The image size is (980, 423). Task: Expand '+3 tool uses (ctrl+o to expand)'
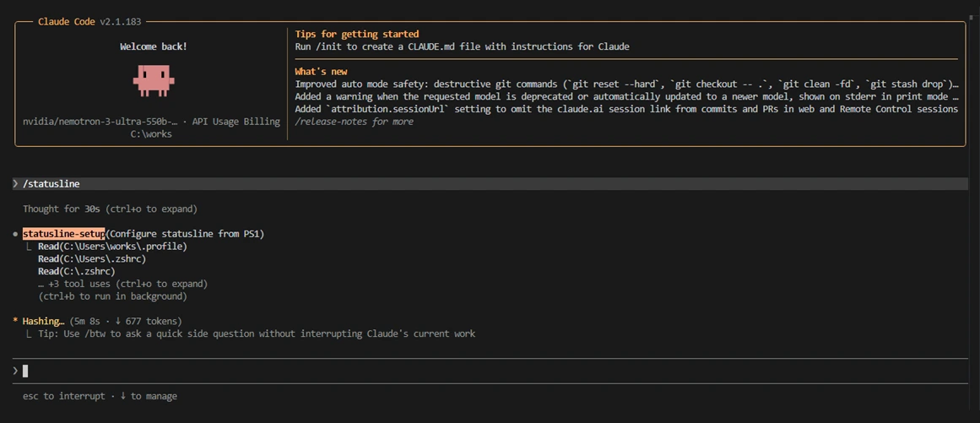point(122,284)
